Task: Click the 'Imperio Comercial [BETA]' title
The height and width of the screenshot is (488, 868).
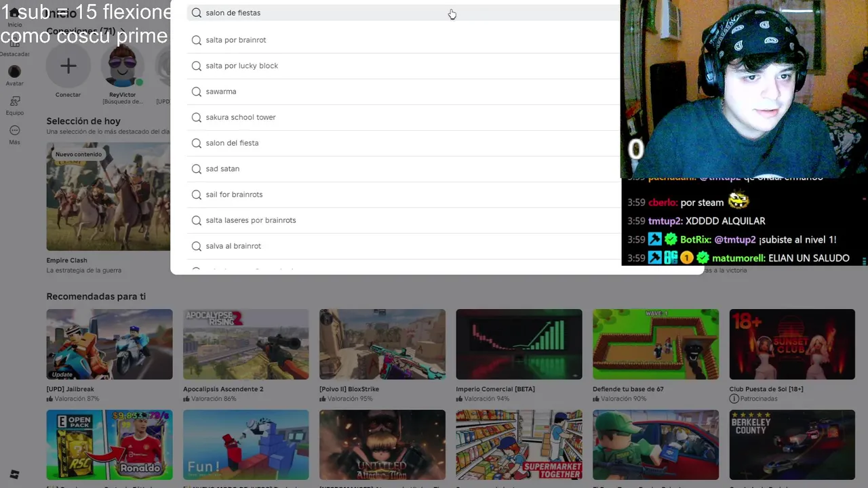Action: tap(495, 389)
